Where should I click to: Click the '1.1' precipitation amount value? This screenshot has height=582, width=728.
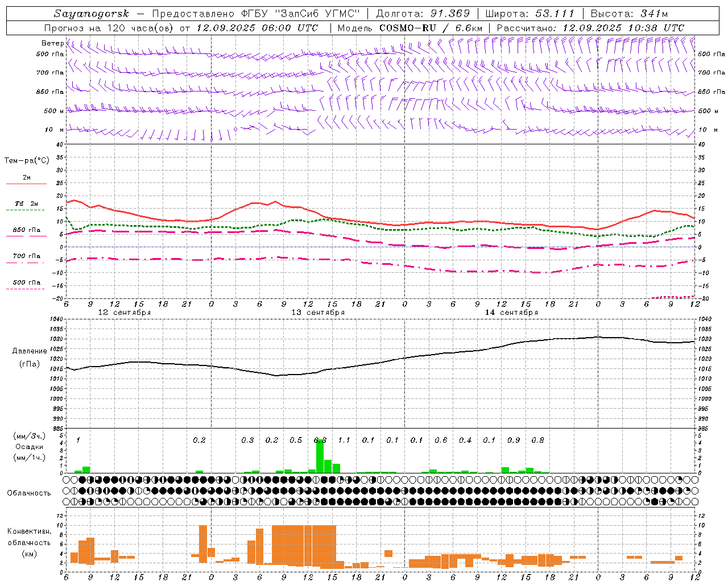pyautogui.click(x=344, y=440)
